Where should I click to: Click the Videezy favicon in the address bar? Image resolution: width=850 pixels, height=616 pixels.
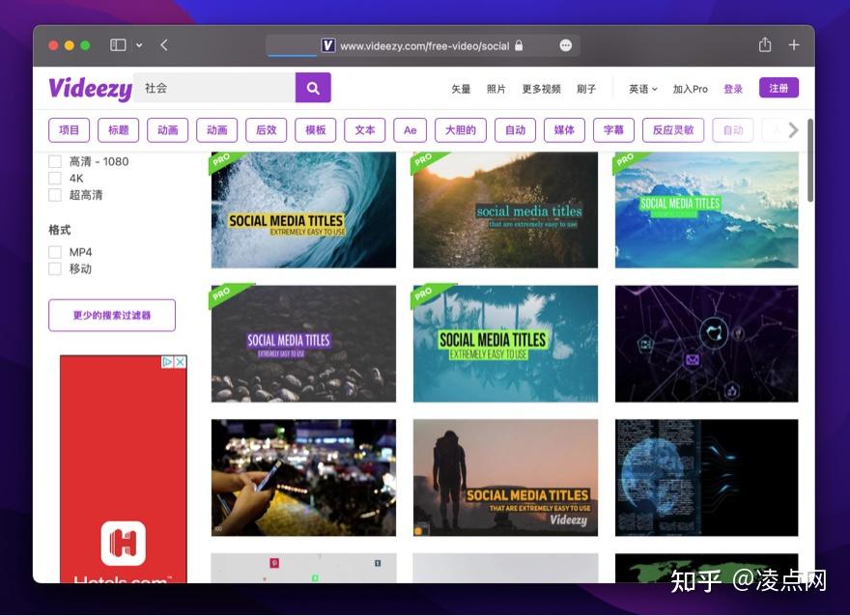pyautogui.click(x=328, y=44)
